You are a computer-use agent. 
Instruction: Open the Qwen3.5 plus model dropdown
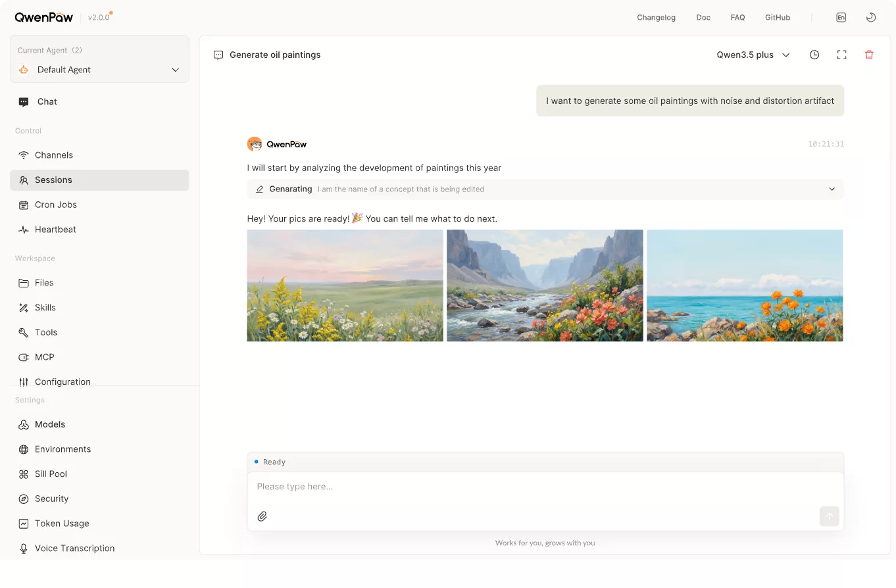(x=753, y=55)
